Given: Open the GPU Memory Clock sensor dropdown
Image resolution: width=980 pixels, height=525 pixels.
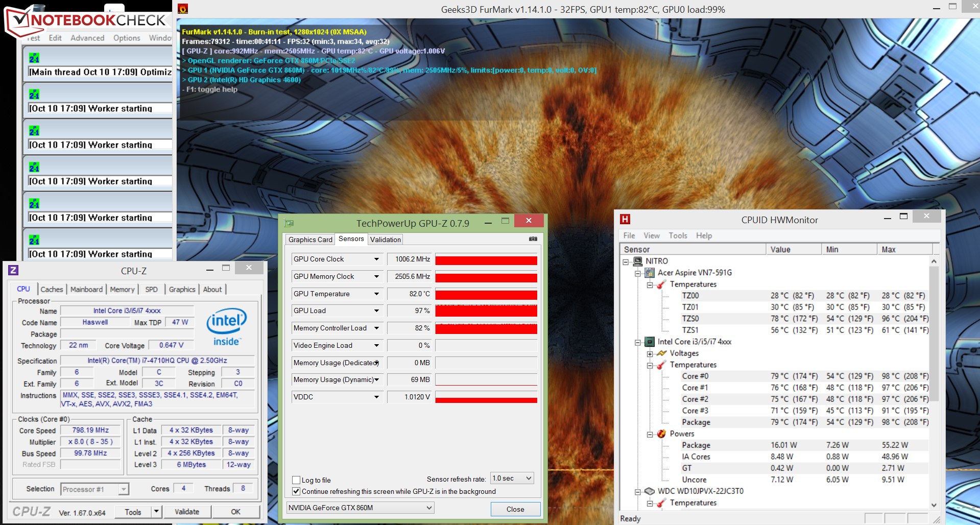Looking at the screenshot, I should click(x=376, y=276).
